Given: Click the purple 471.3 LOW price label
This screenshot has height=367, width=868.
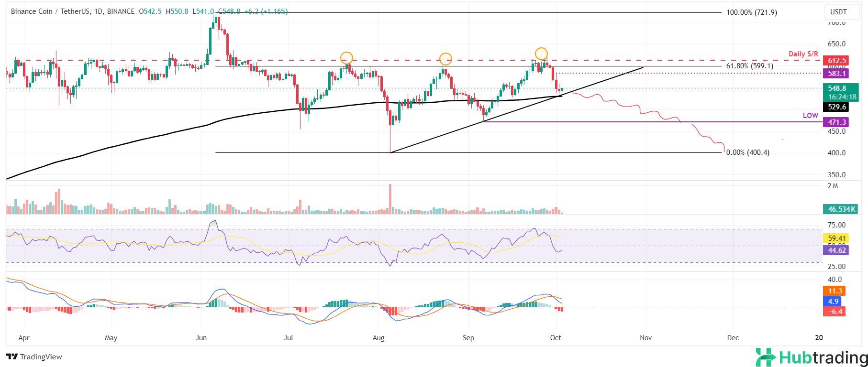Looking at the screenshot, I should [837, 122].
